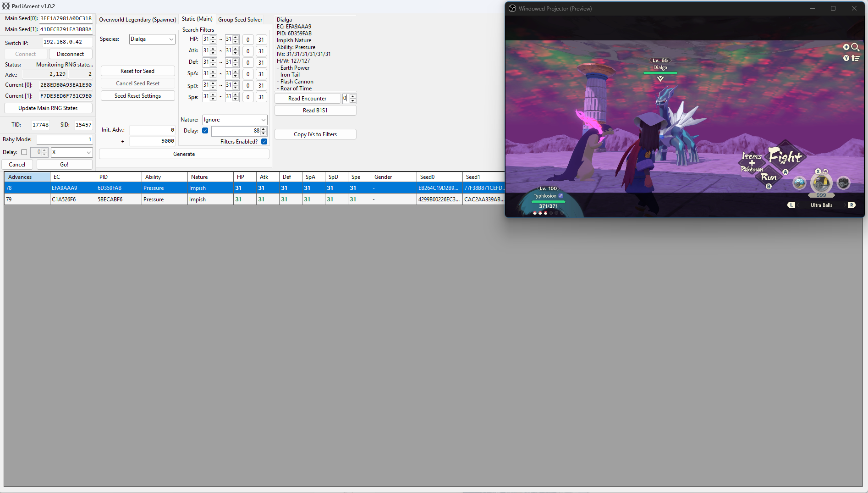Image resolution: width=868 pixels, height=493 pixels.
Task: Click the Cancel button beside Go!
Action: (x=17, y=165)
